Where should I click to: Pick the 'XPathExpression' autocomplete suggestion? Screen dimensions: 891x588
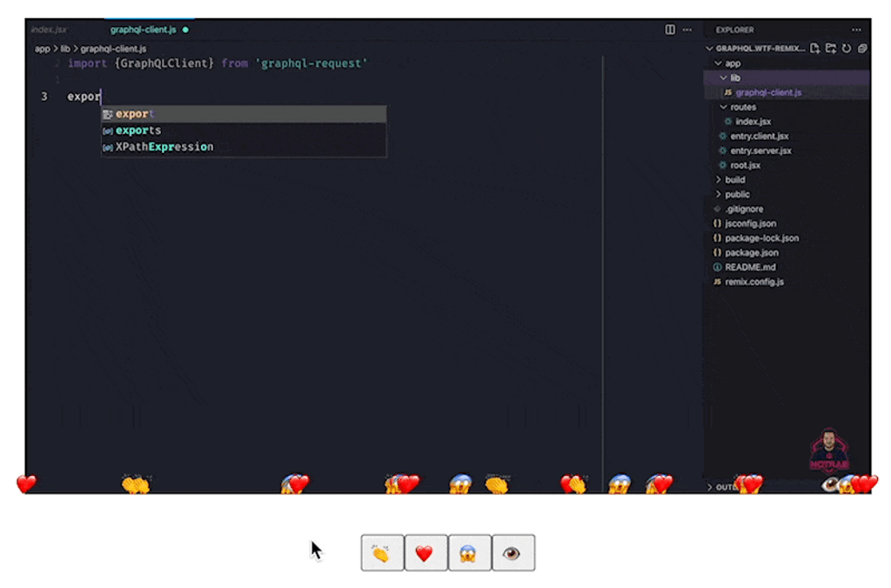pos(244,147)
